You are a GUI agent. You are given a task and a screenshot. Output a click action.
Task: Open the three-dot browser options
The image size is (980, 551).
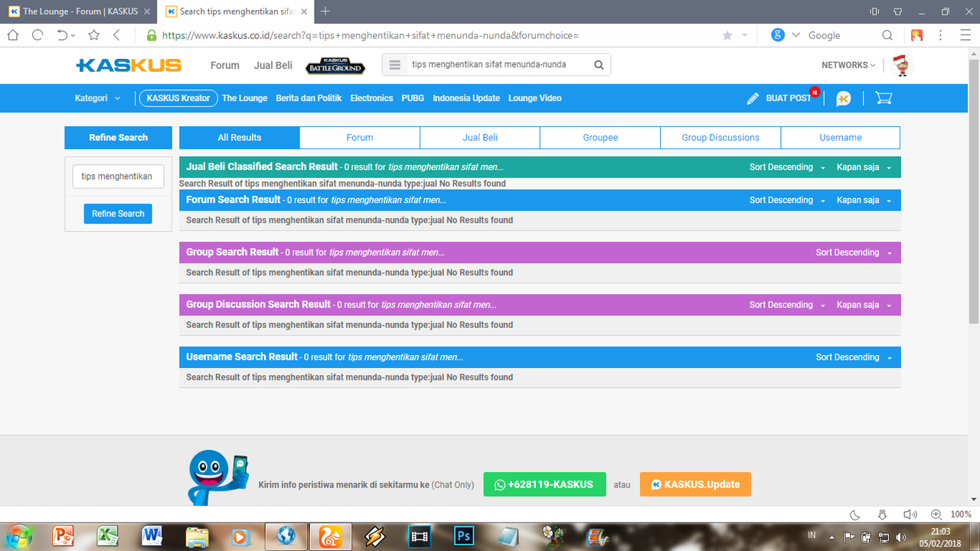tap(940, 35)
